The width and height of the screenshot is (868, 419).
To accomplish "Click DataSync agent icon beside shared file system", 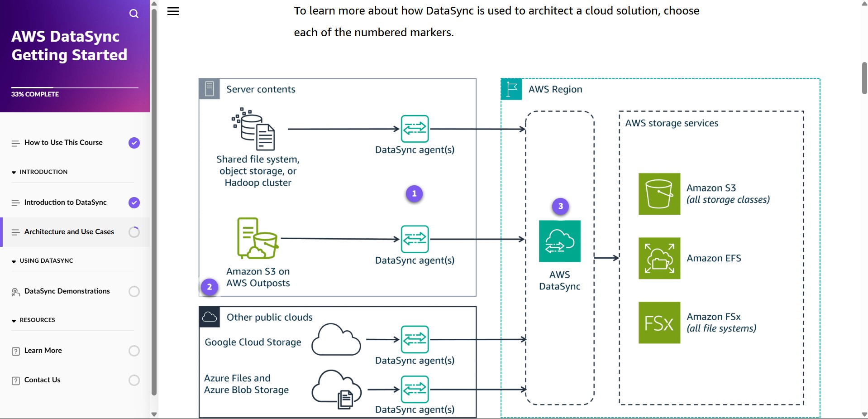I will click(x=415, y=129).
